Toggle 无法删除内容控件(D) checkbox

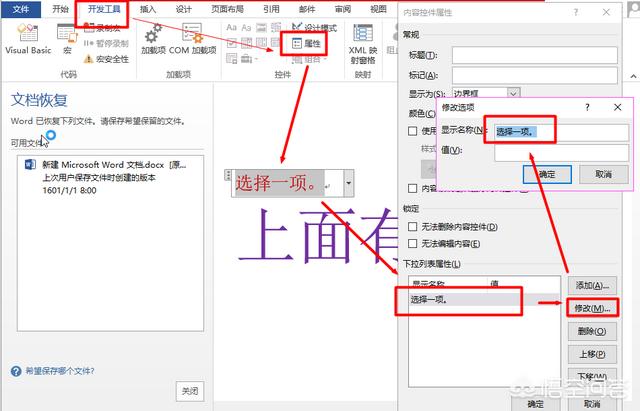413,227
